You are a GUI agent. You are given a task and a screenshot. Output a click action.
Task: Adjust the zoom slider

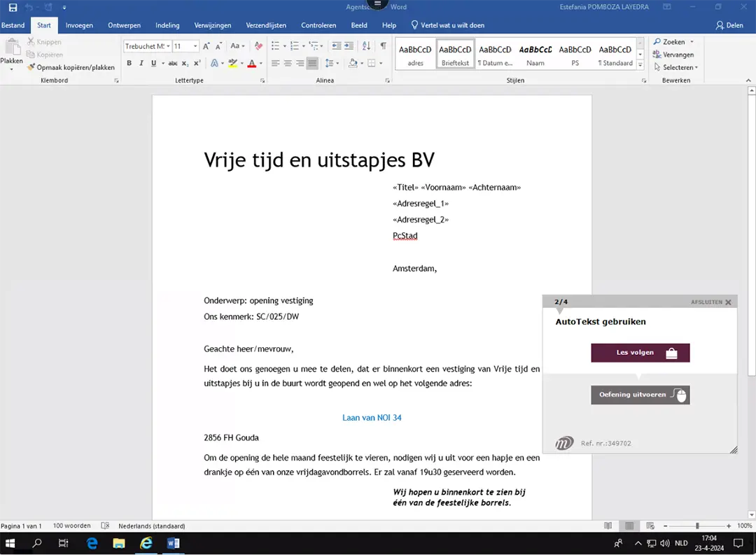[697, 526]
